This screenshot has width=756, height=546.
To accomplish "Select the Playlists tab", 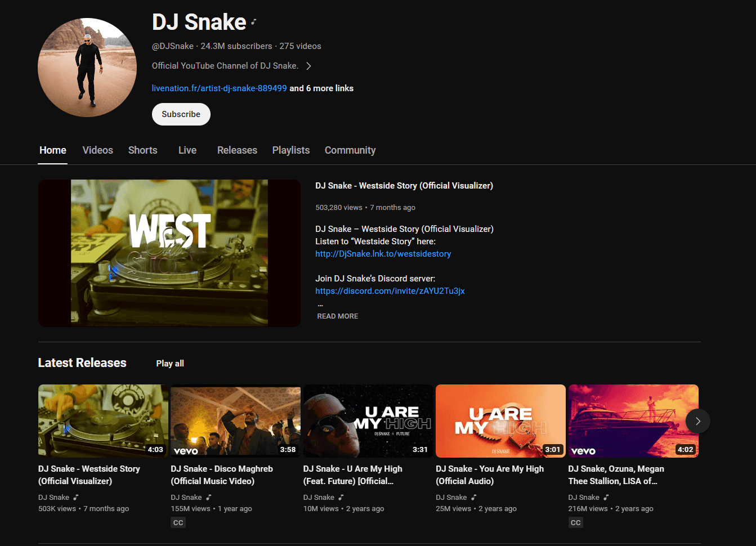I will 290,150.
